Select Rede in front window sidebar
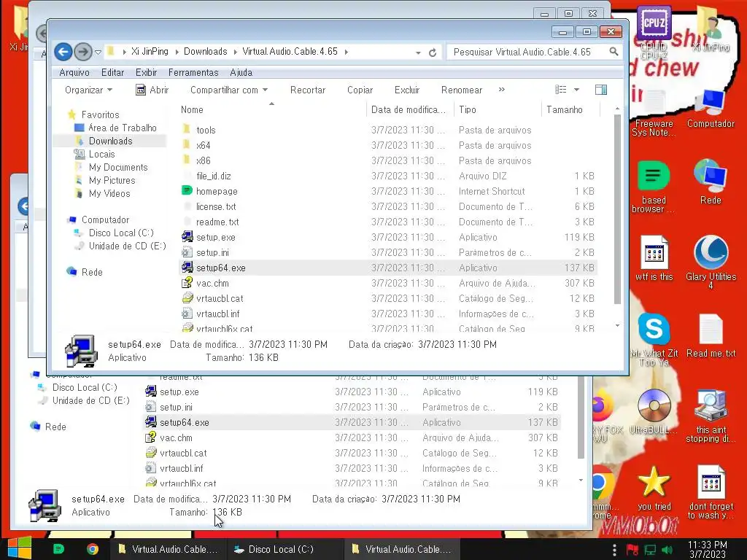 pyautogui.click(x=92, y=273)
